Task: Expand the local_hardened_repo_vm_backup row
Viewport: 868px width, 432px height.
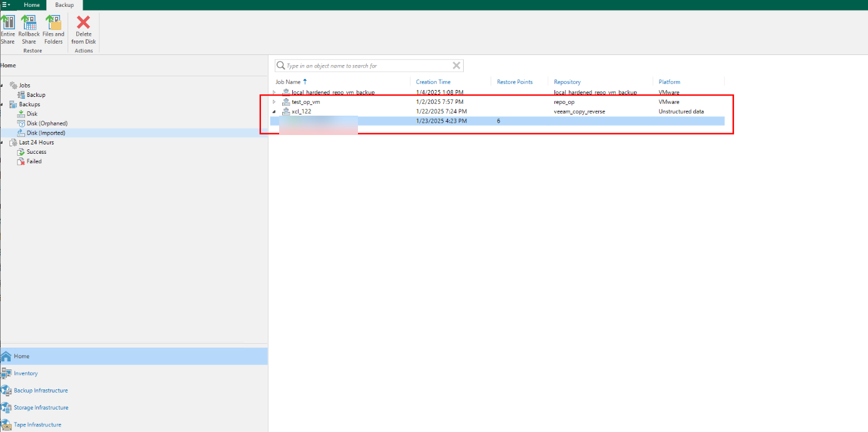Action: tap(274, 93)
